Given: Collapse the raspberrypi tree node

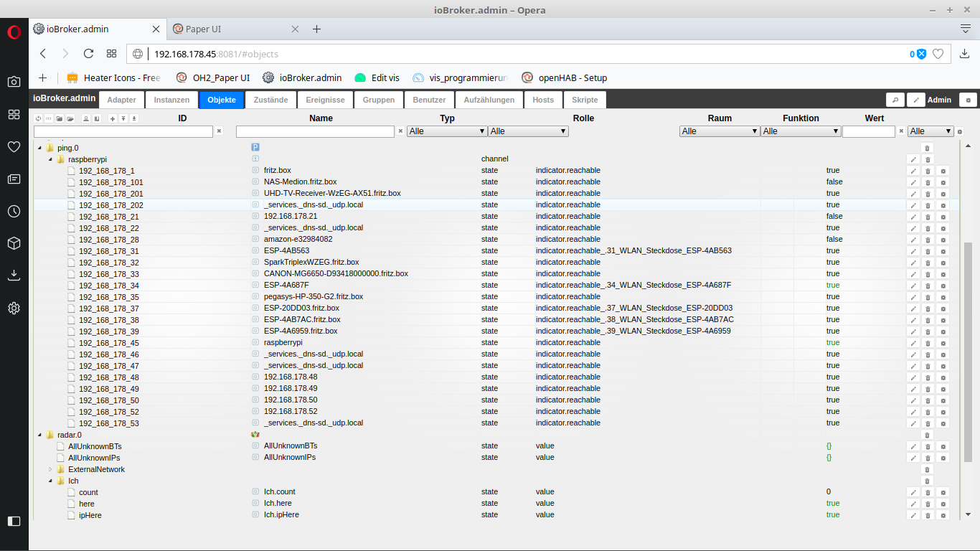Looking at the screenshot, I should click(51, 159).
